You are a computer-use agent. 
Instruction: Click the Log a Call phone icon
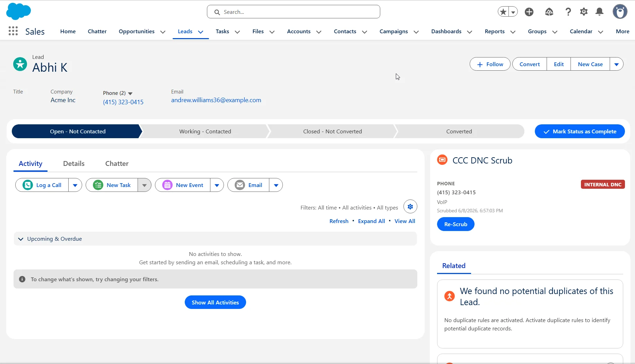coord(28,185)
